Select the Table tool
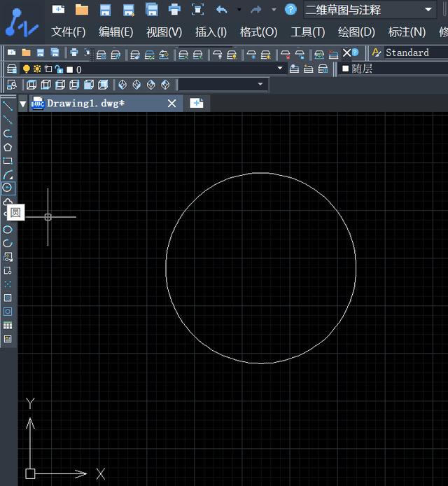Screen dimensions: 448x486 click(8, 325)
